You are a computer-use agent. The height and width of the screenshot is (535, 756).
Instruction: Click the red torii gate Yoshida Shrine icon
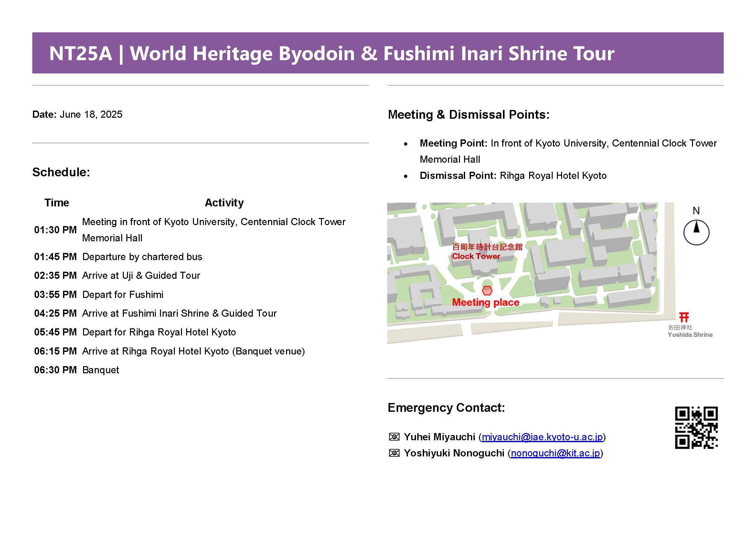point(684,317)
